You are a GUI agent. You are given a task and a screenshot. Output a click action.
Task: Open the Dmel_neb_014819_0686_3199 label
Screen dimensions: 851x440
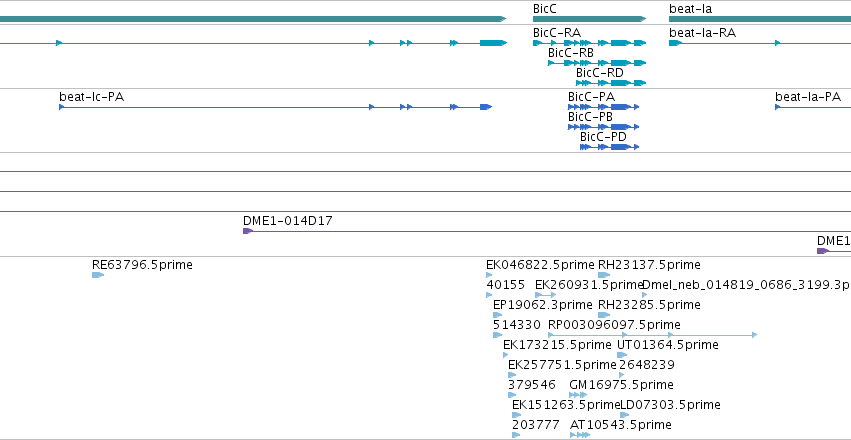(x=746, y=285)
